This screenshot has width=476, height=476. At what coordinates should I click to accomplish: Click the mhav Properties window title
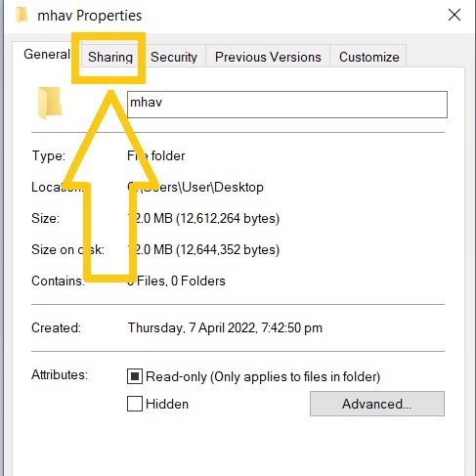(x=89, y=16)
